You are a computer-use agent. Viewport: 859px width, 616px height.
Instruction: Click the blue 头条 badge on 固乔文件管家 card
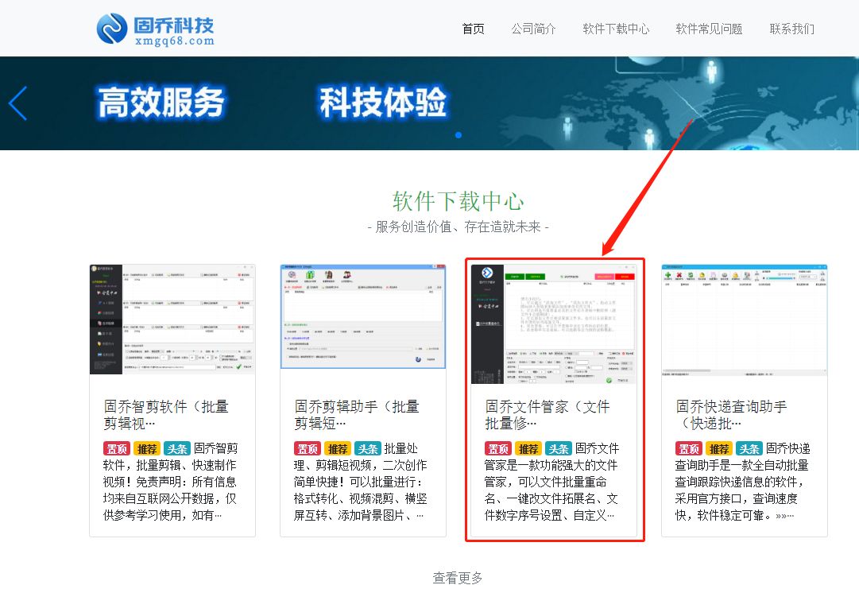click(559, 448)
